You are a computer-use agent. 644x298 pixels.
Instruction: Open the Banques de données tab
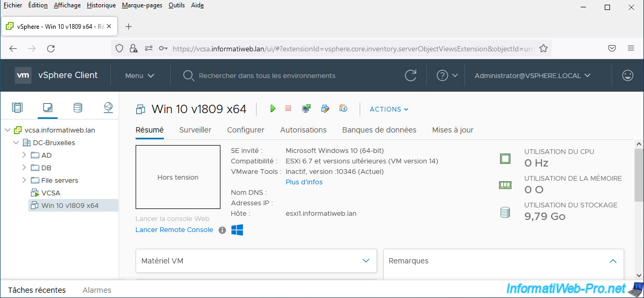pos(379,130)
